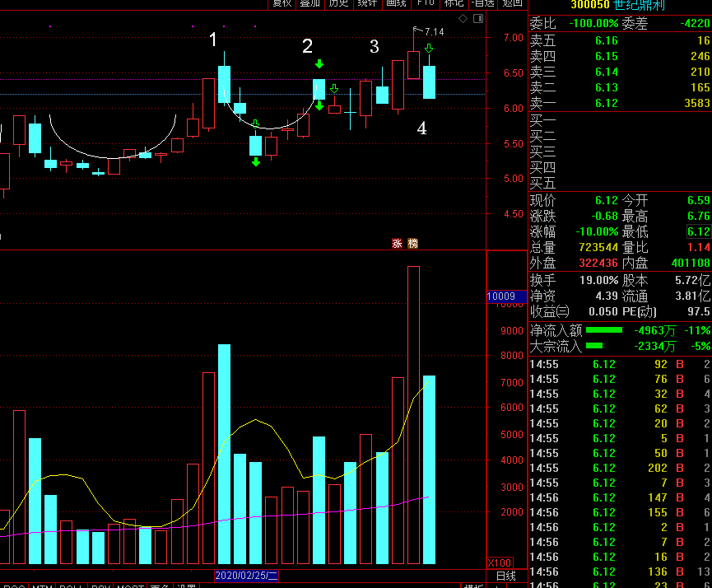This screenshot has width=712, height=588.
Task: Toggle the side panel layout icon
Action: pos(478,19)
